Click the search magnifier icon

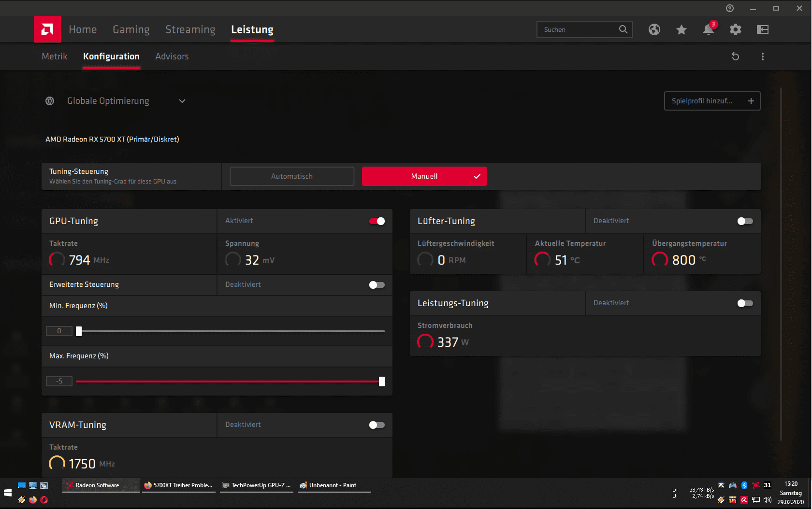point(623,29)
